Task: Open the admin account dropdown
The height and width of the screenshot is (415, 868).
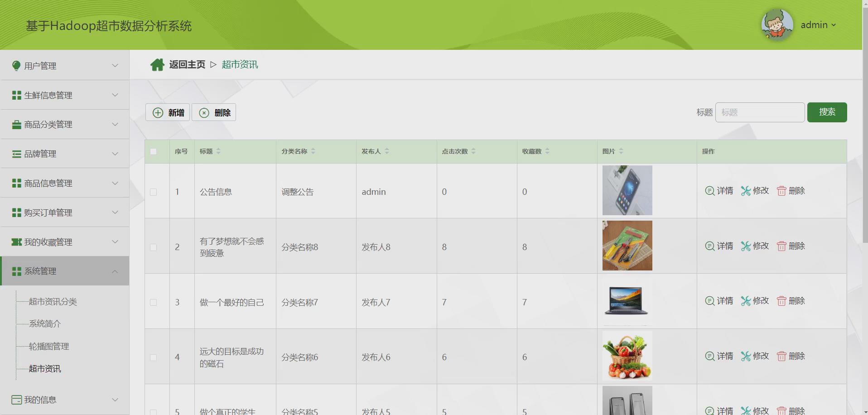Action: tap(818, 25)
